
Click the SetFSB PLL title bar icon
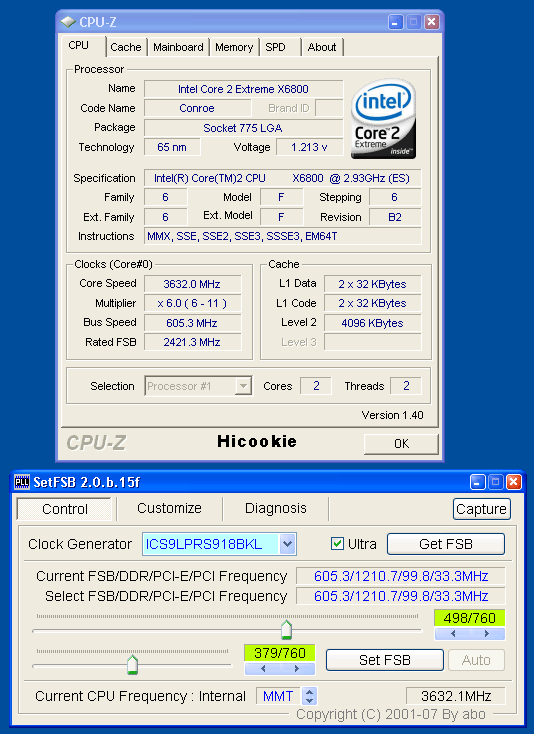click(x=22, y=482)
